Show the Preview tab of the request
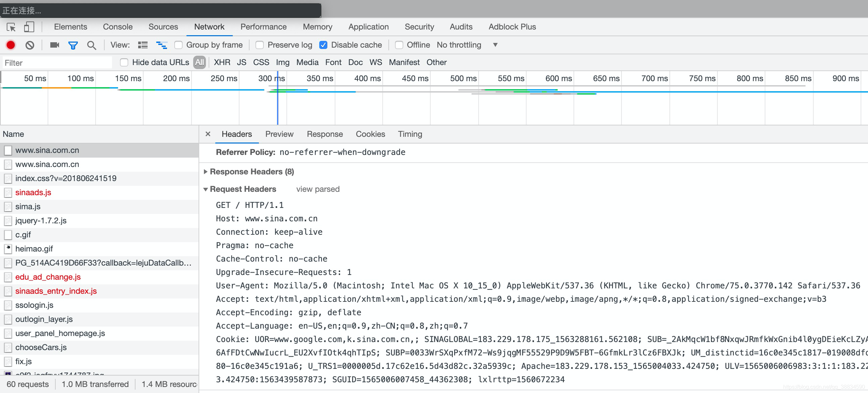The width and height of the screenshot is (868, 393). pyautogui.click(x=279, y=134)
